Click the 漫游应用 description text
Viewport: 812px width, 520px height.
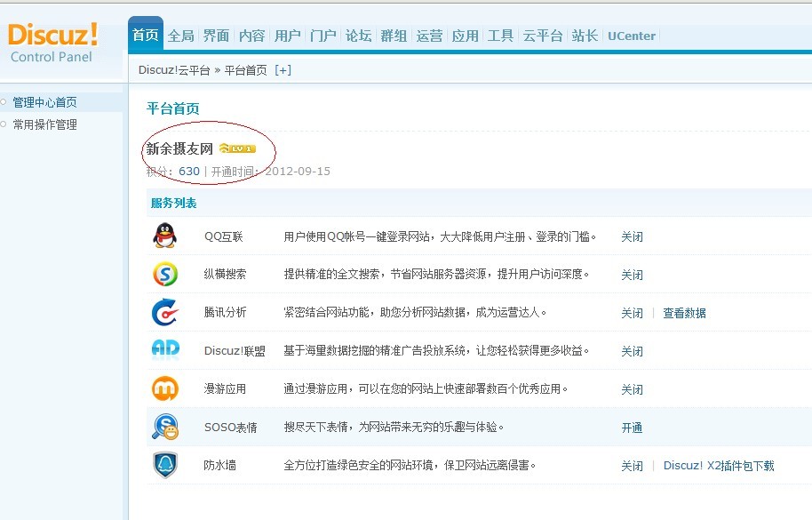(426, 389)
